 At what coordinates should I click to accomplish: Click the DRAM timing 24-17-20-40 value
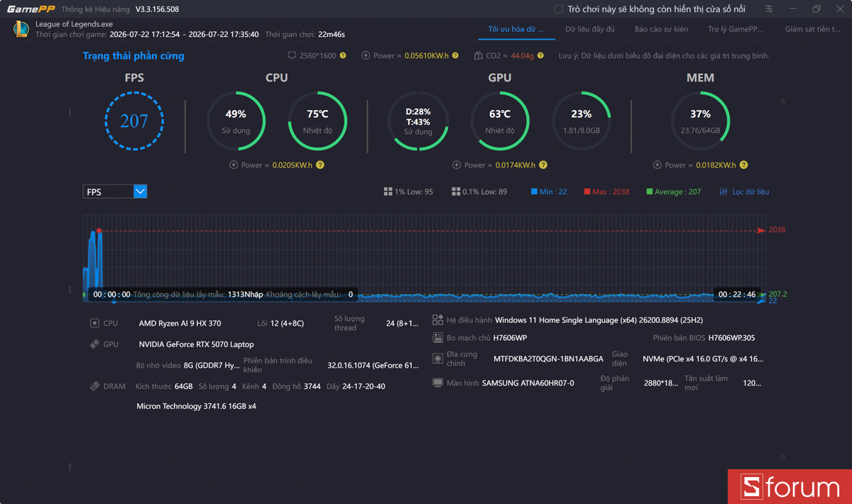click(364, 386)
